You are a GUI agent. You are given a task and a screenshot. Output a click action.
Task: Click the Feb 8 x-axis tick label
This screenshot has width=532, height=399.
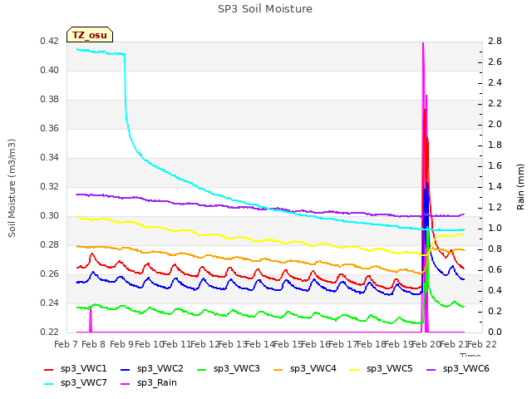94,344
